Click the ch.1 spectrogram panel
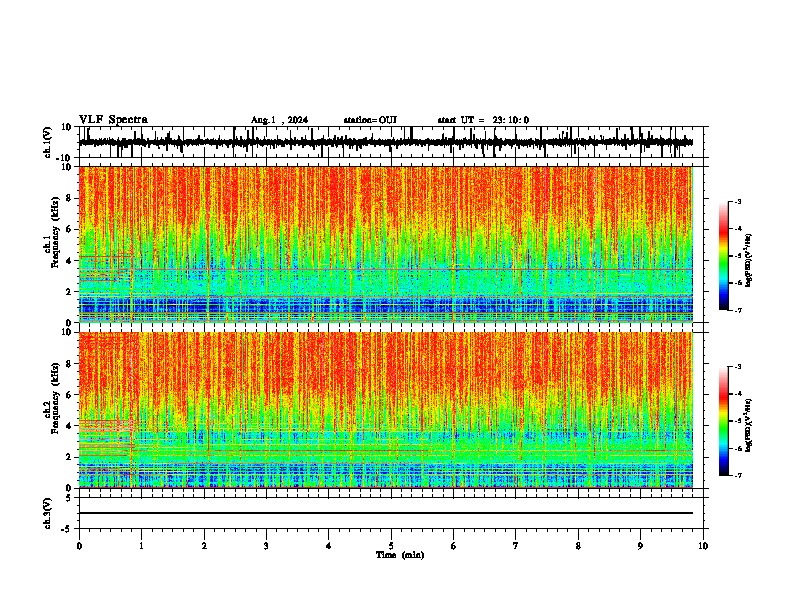Viewport: 792px width, 612px height. pyautogui.click(x=386, y=244)
